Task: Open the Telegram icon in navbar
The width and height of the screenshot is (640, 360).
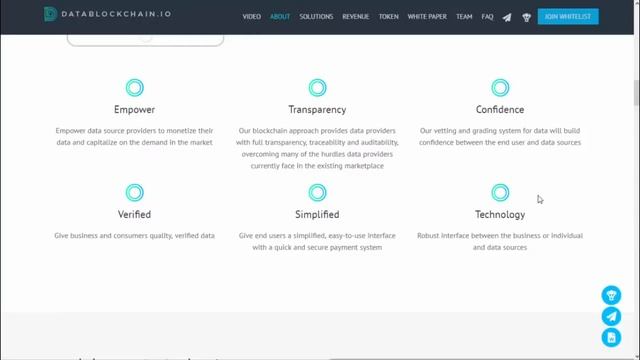Action: [507, 17]
